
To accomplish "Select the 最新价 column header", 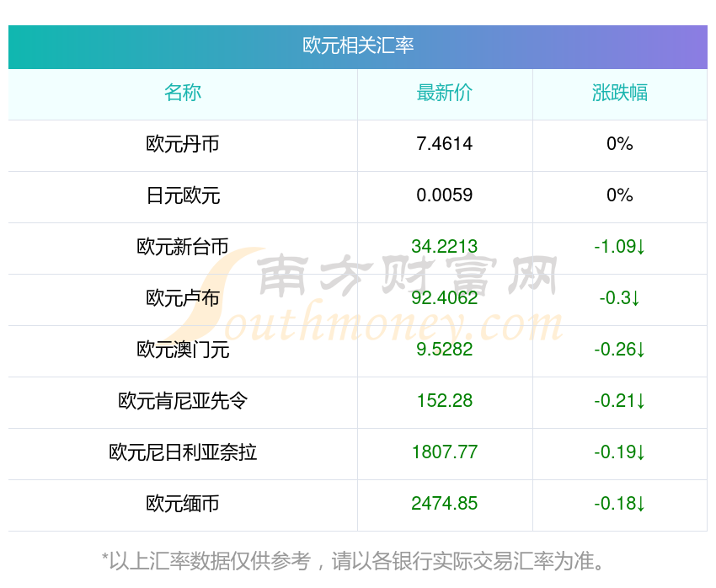I will coord(444,93).
